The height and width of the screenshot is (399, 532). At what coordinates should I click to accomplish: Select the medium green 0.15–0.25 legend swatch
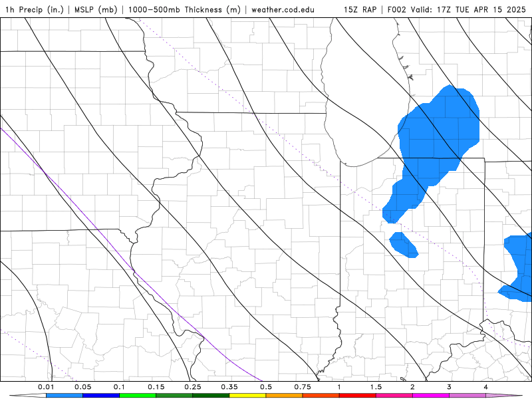174,396
